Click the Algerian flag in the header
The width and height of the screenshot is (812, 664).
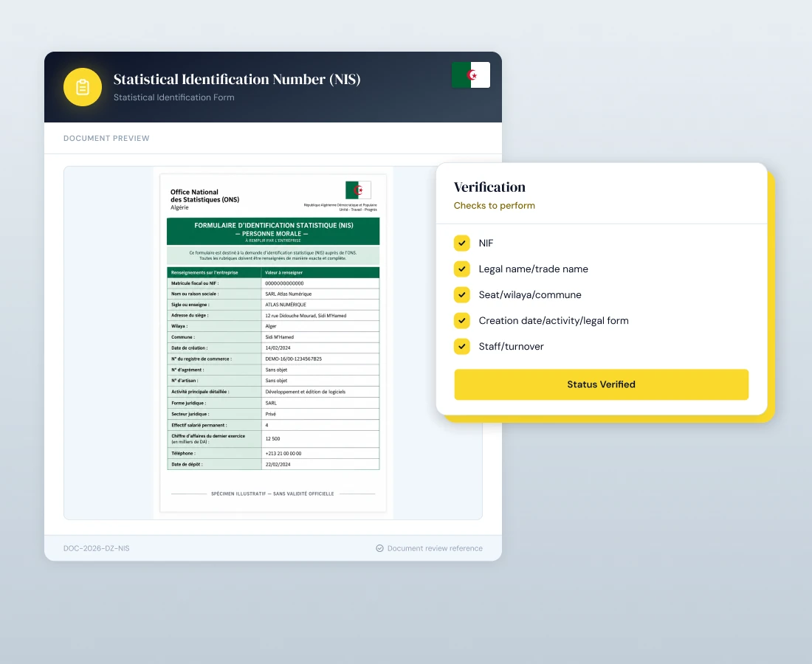(471, 75)
